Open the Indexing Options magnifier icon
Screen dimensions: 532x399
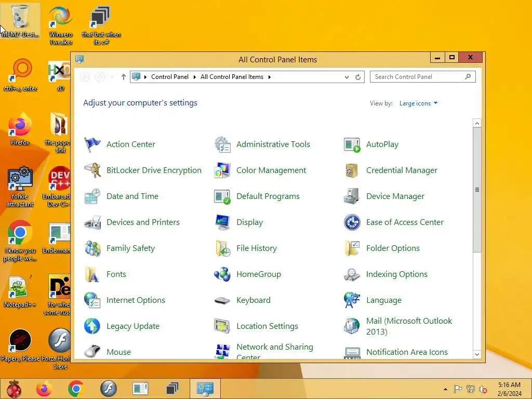(x=352, y=274)
